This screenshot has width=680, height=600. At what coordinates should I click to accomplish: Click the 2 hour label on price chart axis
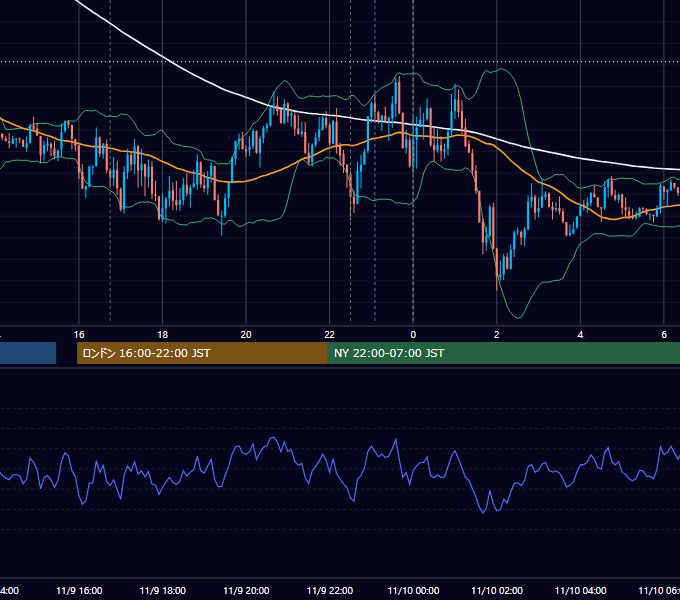(497, 335)
